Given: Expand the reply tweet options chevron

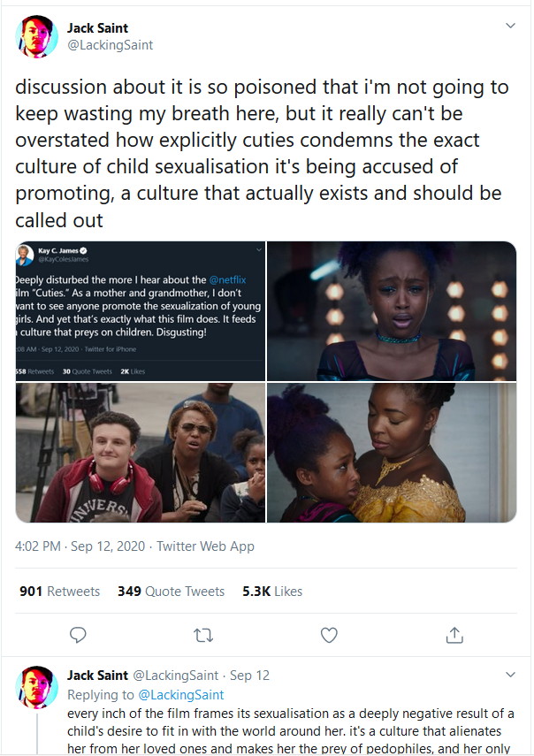Looking at the screenshot, I should (510, 675).
